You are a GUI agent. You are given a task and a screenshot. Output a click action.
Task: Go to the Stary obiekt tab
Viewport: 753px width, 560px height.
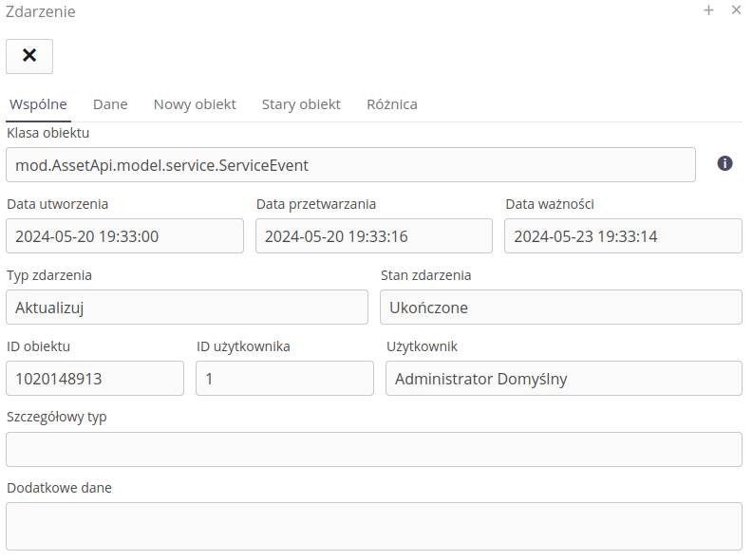301,104
